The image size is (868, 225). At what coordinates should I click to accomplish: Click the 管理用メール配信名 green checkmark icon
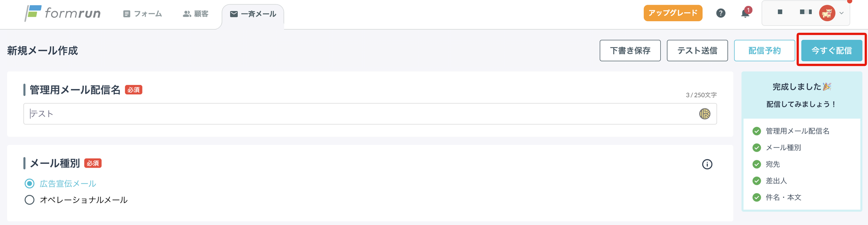[757, 131]
